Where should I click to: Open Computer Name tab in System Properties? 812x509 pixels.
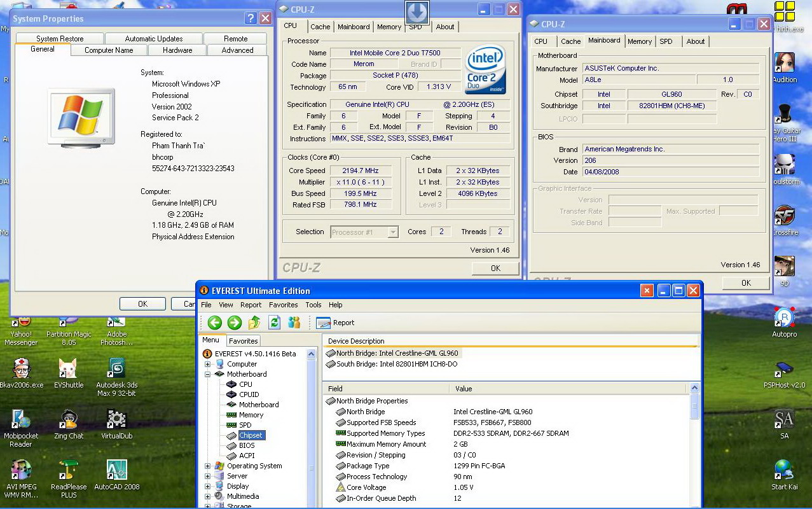(x=109, y=50)
